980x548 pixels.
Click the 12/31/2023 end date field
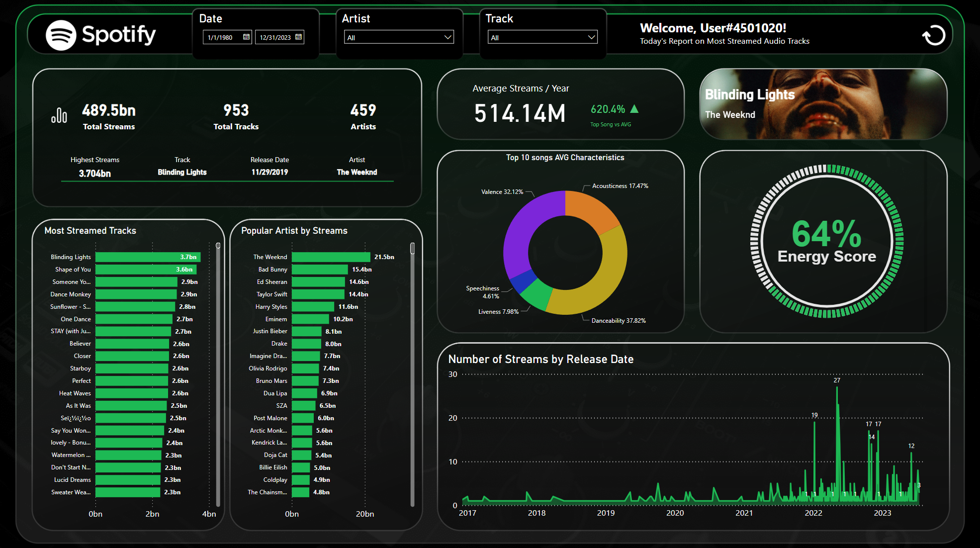pos(274,37)
